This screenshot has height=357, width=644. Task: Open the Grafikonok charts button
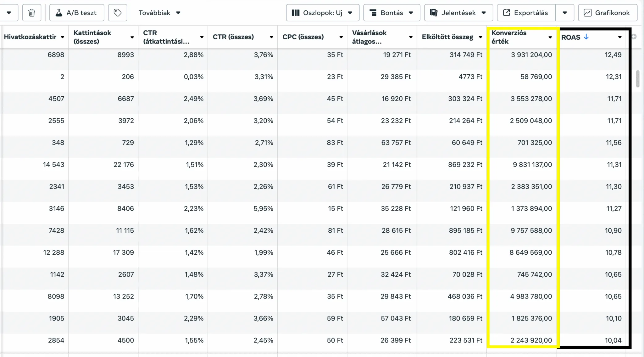[607, 13]
